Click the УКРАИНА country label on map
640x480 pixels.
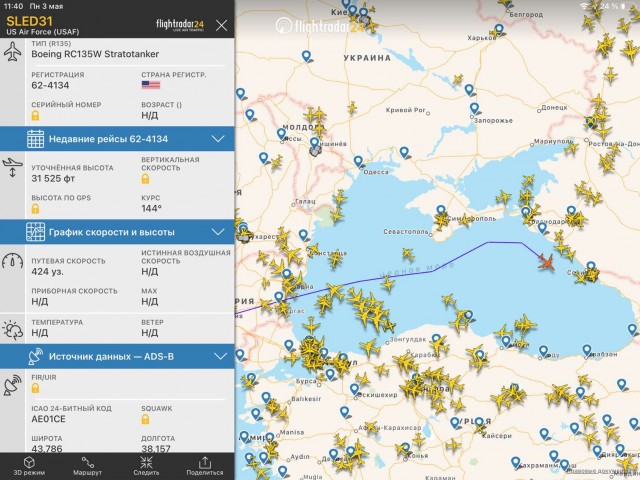[x=367, y=58]
